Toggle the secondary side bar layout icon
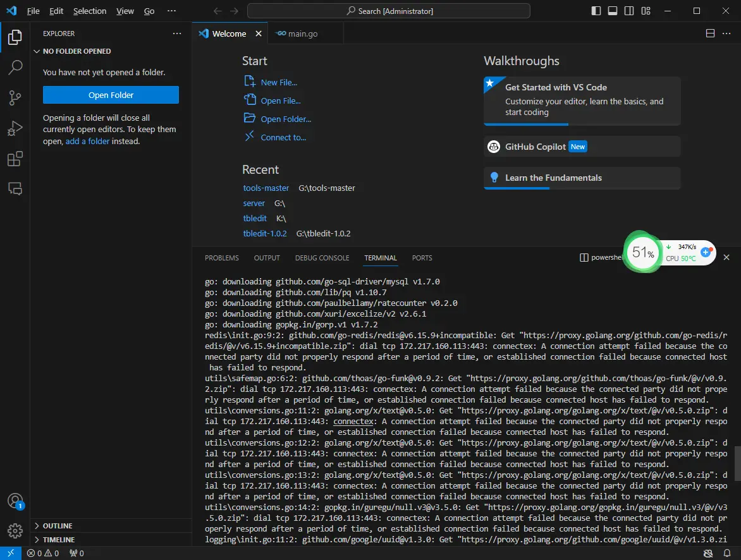The height and width of the screenshot is (560, 741). [x=629, y=11]
